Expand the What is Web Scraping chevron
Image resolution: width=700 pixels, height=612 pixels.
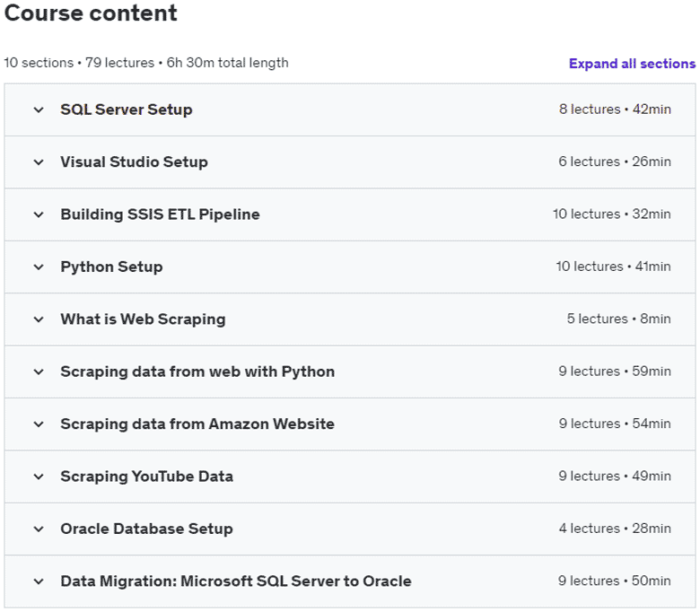[39, 319]
